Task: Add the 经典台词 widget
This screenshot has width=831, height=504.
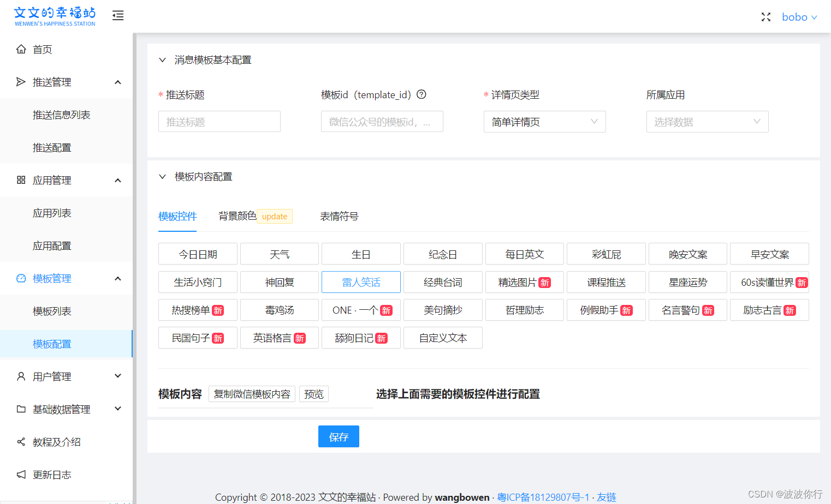Action: point(443,282)
